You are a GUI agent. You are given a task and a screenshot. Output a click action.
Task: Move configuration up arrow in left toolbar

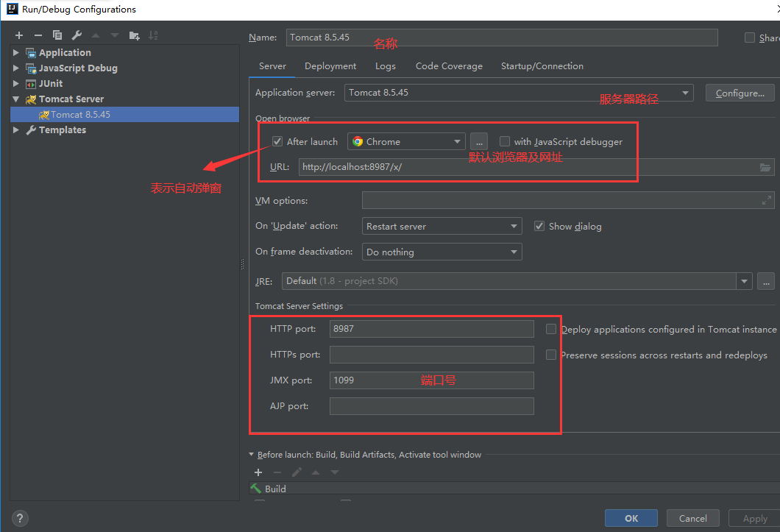[96, 35]
